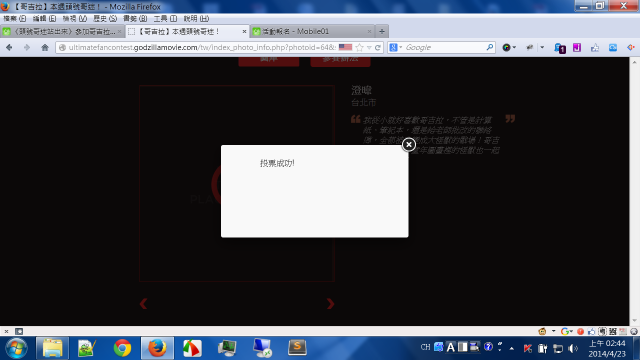
Task: Open the 歷史 (History) menu
Action: pyautogui.click(x=105, y=19)
